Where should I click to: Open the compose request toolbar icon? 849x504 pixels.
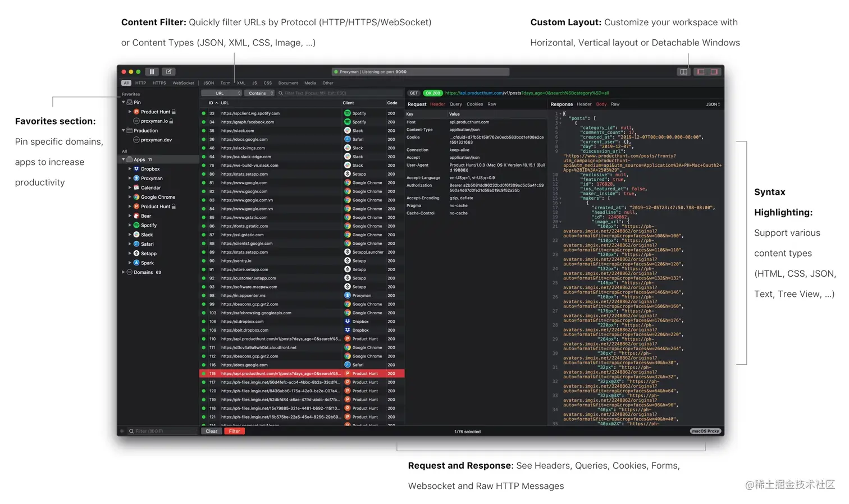tap(169, 72)
